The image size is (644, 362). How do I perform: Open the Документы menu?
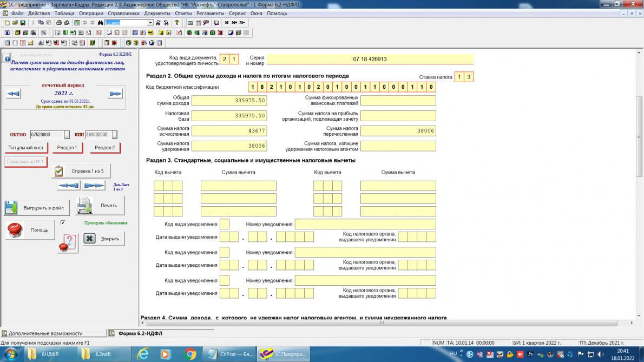(157, 13)
